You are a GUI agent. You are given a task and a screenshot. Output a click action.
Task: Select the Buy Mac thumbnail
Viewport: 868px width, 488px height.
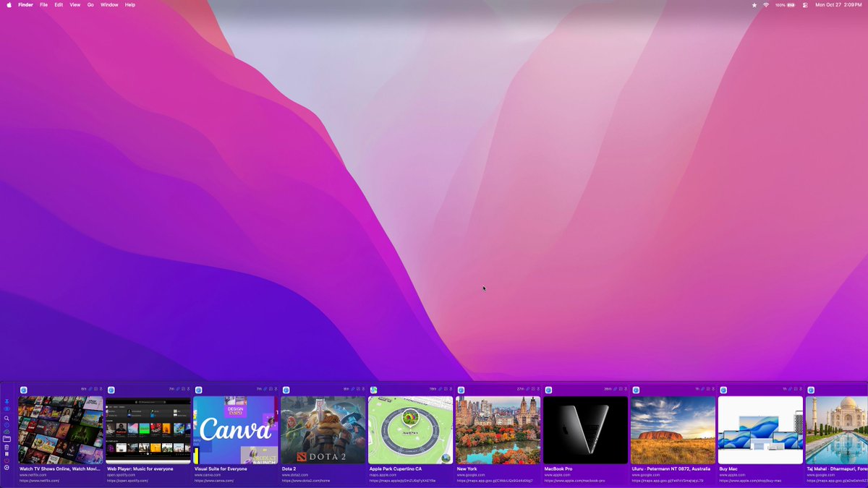[x=761, y=430]
